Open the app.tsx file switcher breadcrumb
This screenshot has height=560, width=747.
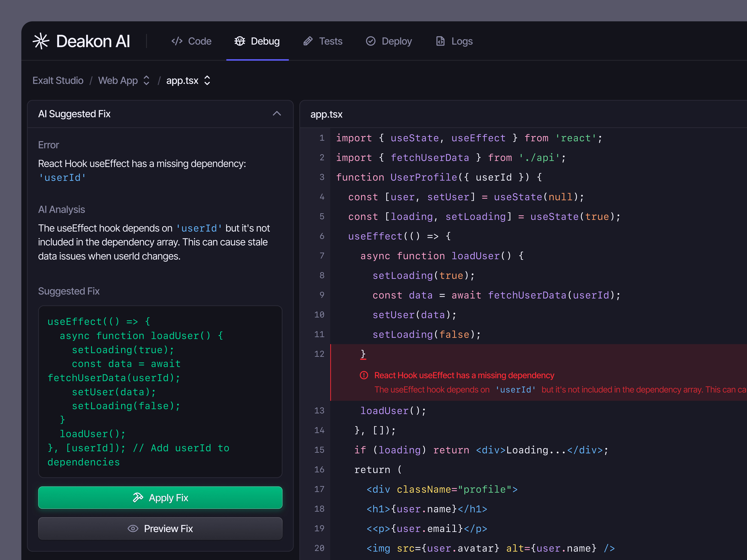pos(188,80)
